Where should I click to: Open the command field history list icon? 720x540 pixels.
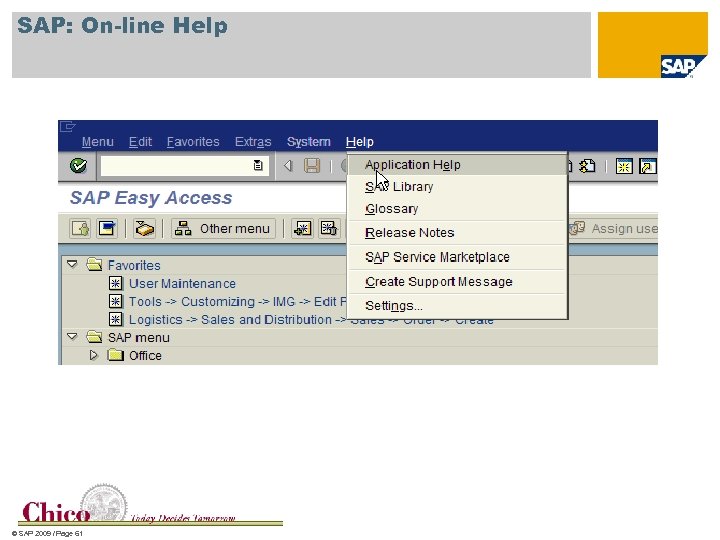[x=258, y=165]
